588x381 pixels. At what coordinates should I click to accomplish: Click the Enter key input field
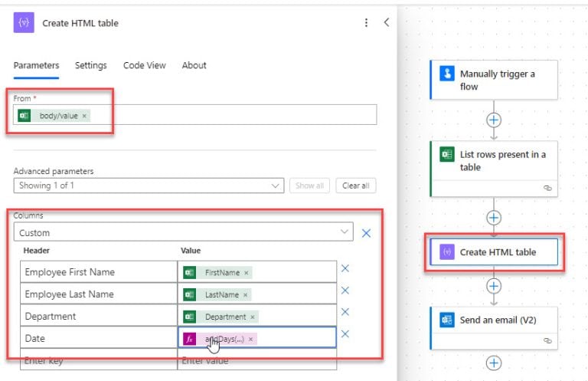click(99, 360)
